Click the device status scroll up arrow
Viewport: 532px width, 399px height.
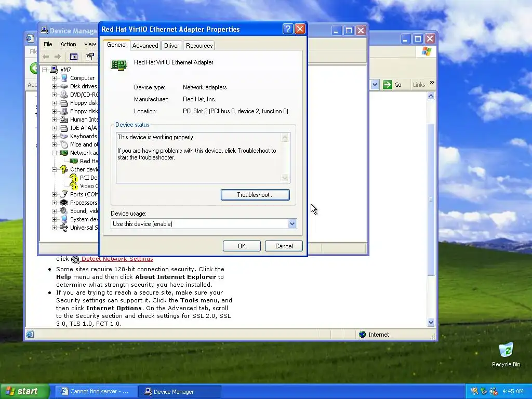tap(285, 137)
